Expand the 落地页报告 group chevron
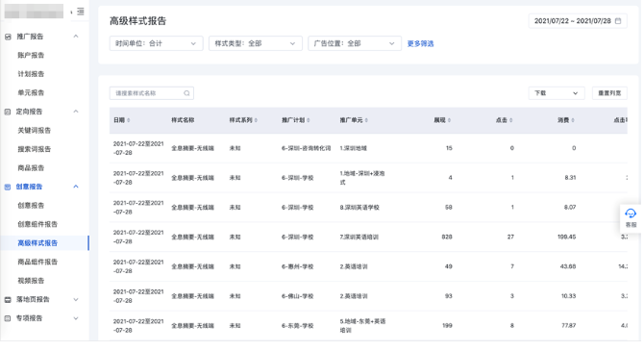644x351 pixels. tap(76, 300)
